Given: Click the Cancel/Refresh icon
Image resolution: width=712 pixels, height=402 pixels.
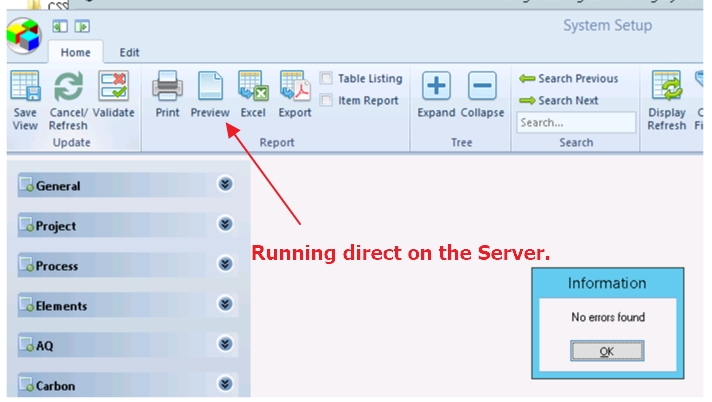Looking at the screenshot, I should pos(69,86).
